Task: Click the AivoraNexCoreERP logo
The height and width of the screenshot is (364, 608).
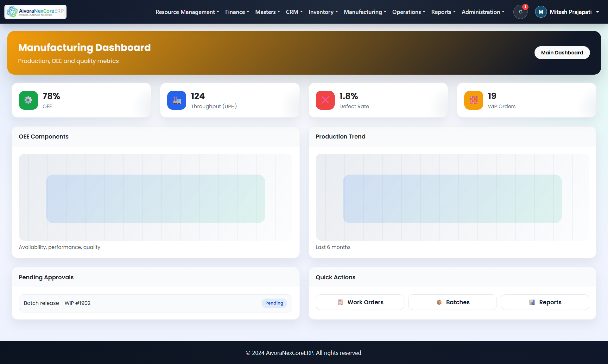Action: [35, 12]
